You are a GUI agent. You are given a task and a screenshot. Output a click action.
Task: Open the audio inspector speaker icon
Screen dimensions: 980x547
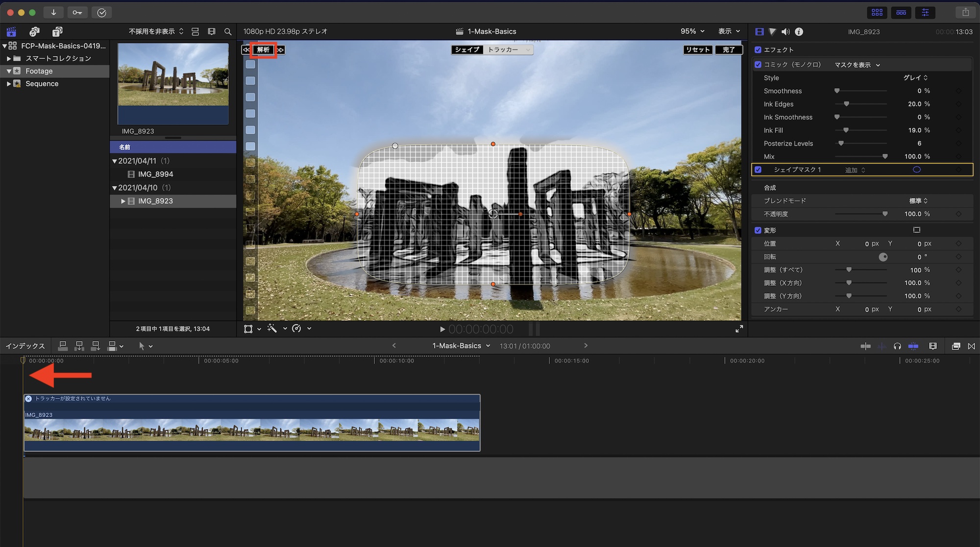(x=785, y=32)
